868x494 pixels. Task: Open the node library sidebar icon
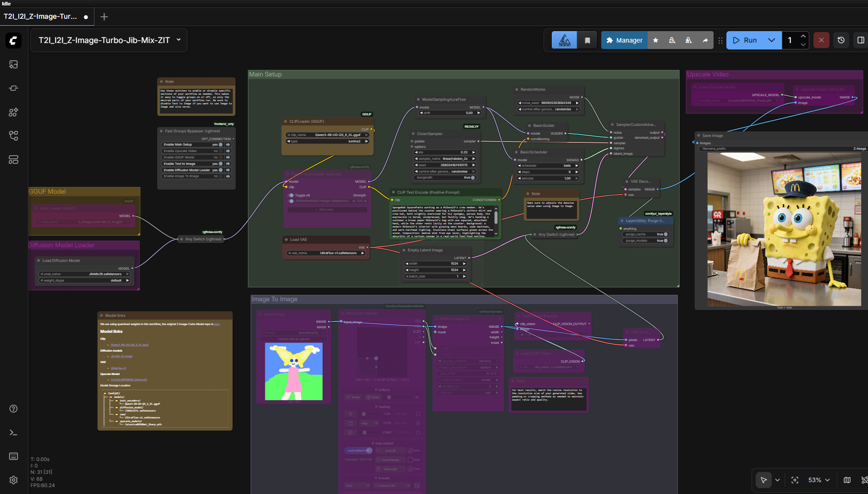tap(13, 88)
